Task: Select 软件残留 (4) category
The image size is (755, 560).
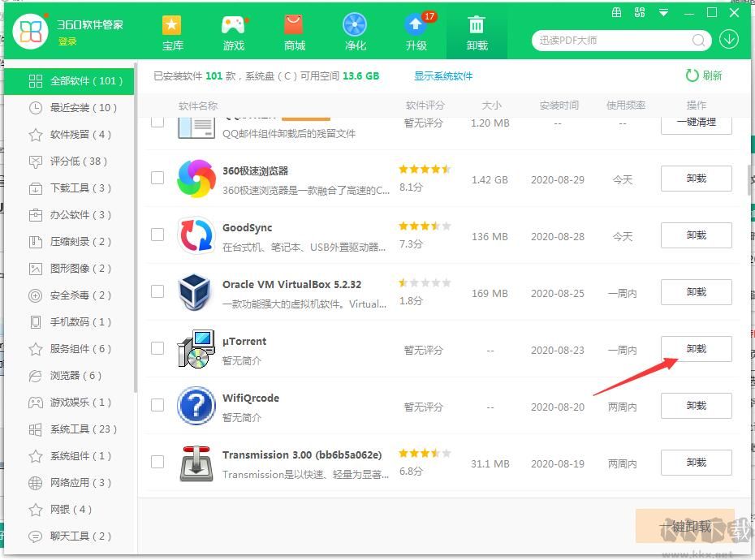Action: [69, 135]
